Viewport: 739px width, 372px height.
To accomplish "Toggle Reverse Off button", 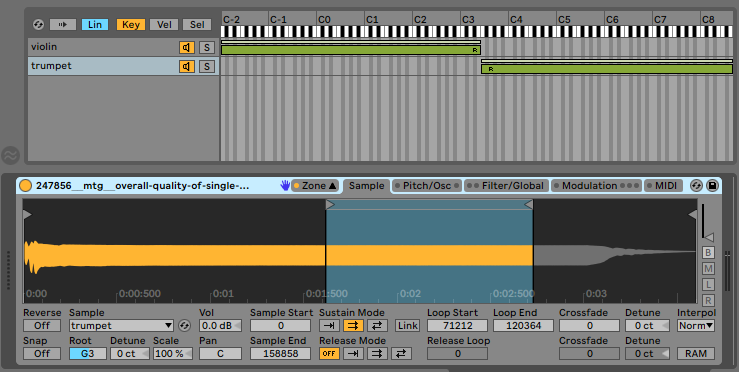I will [x=42, y=325].
